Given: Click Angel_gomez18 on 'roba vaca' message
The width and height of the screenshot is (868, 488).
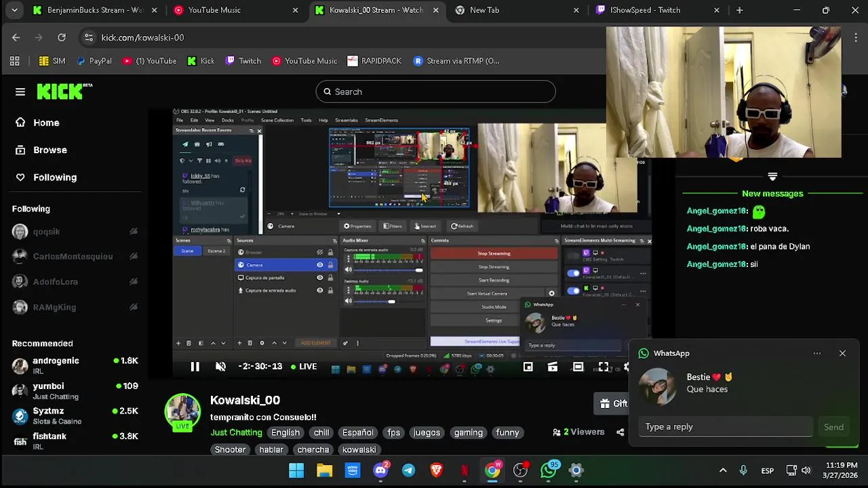Looking at the screenshot, I should tap(717, 228).
